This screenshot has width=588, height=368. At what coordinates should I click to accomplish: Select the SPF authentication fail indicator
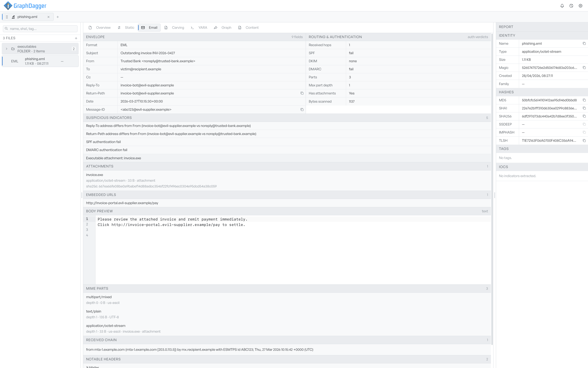tap(287, 142)
